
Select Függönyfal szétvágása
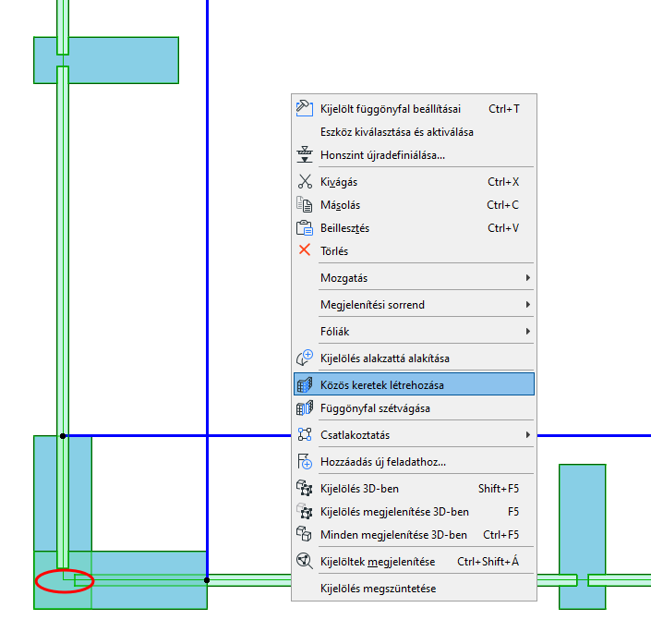[x=414, y=408]
